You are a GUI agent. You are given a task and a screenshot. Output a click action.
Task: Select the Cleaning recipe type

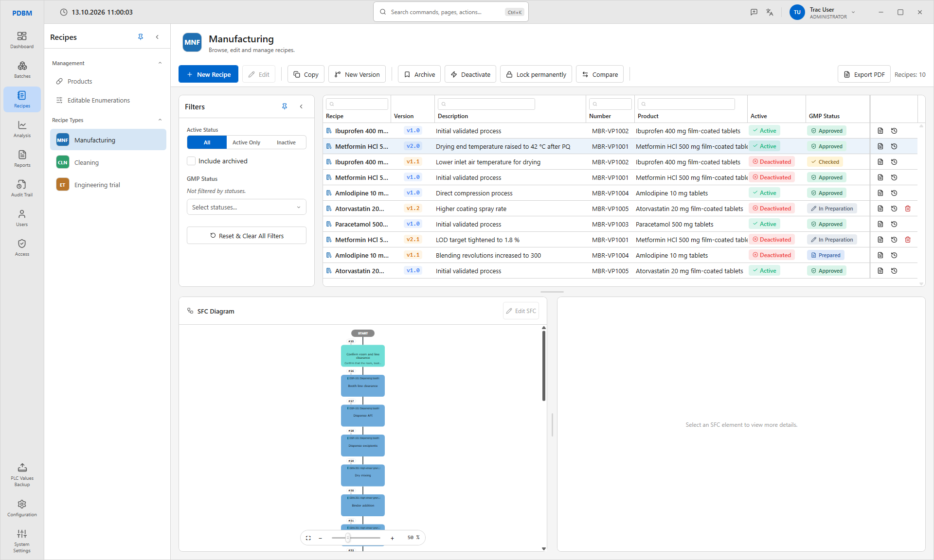[x=108, y=162]
